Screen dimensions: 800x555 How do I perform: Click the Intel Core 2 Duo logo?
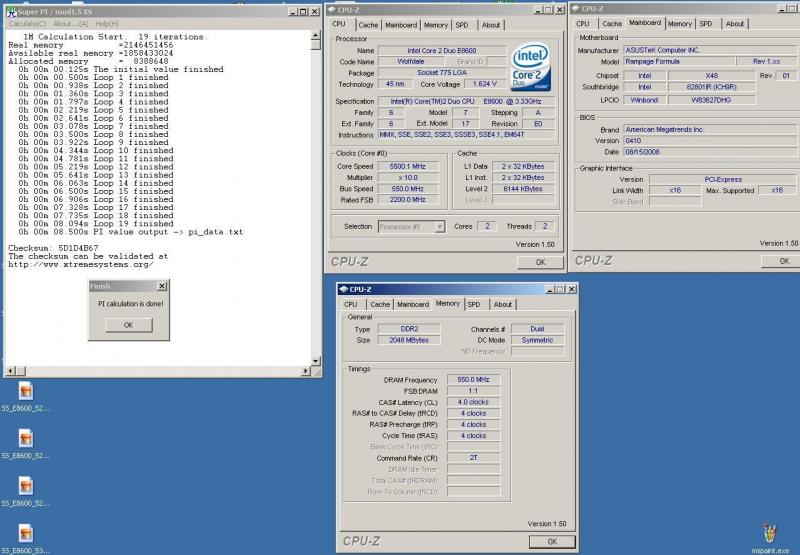tap(531, 67)
